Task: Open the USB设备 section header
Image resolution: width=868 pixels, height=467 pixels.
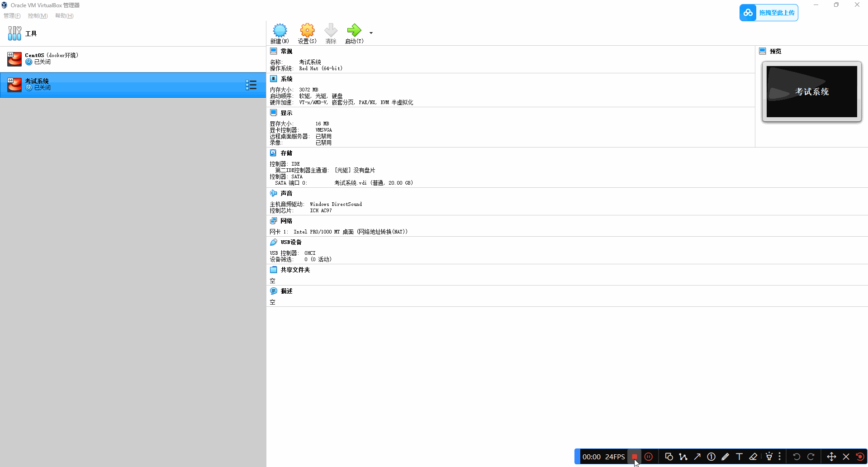Action: (x=291, y=243)
